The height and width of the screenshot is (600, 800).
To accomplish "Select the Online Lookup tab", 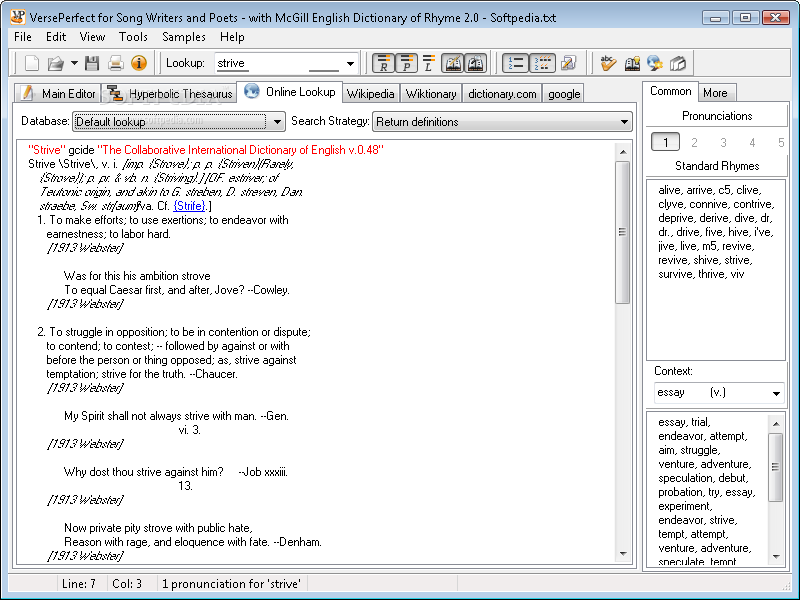I will pyautogui.click(x=290, y=92).
